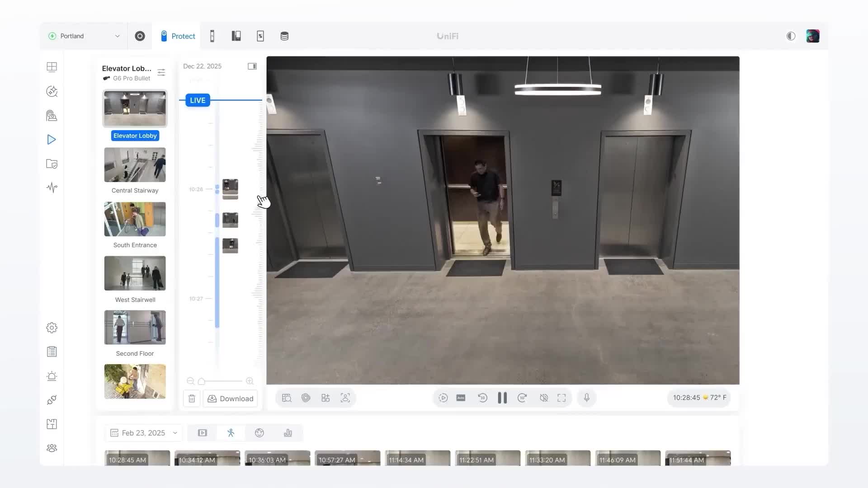868x488 pixels.
Task: Click the Download button
Action: coord(231,399)
